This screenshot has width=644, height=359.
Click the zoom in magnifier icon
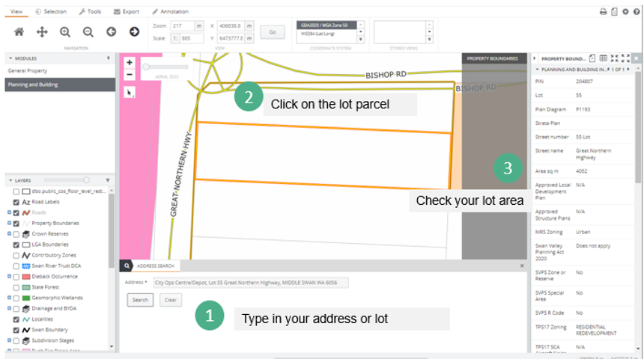[65, 31]
